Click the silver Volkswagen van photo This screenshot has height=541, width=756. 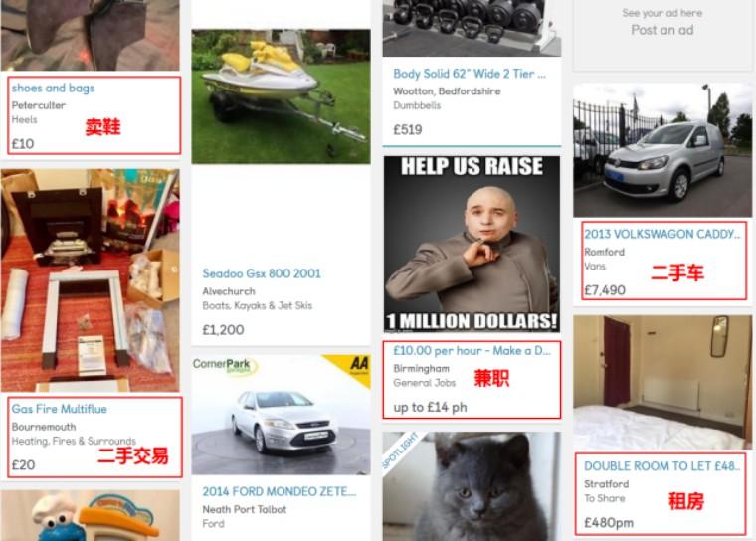pos(662,150)
